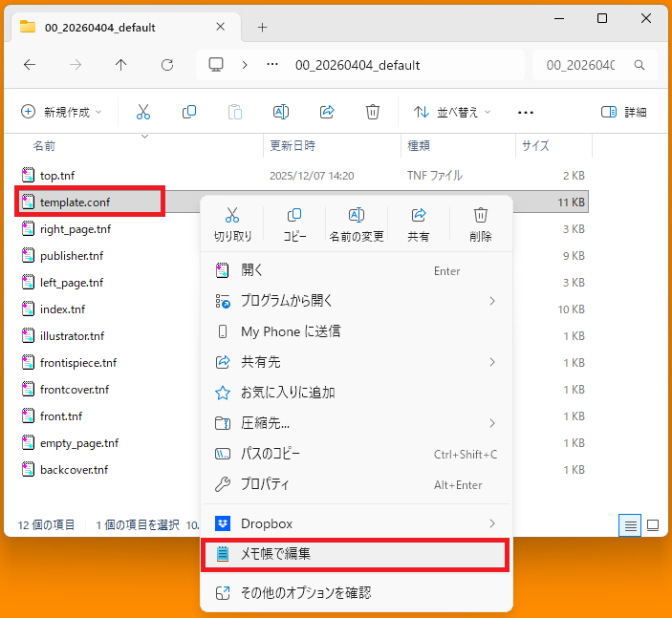Close the 00_20260404_default tab
Screen dimensions: 672x618
pos(220,27)
